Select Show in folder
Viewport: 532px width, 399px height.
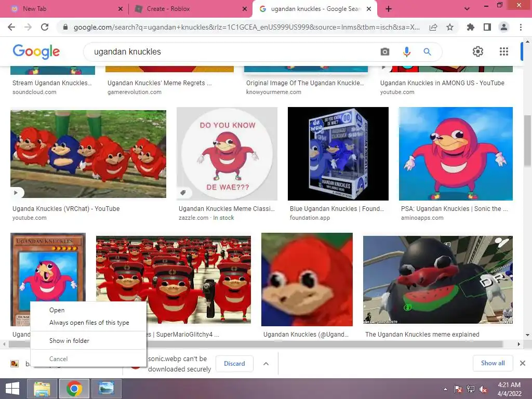click(x=88, y=341)
